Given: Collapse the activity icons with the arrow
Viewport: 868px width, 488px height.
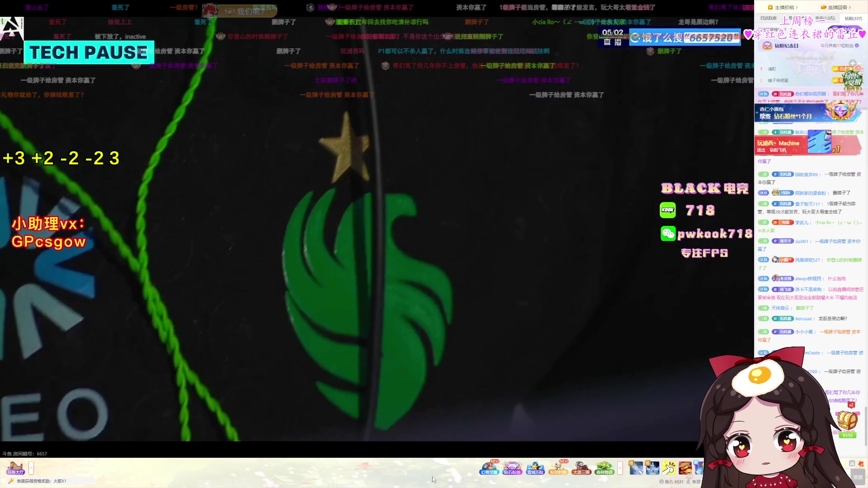Looking at the screenshot, I should pyautogui.click(x=620, y=468).
